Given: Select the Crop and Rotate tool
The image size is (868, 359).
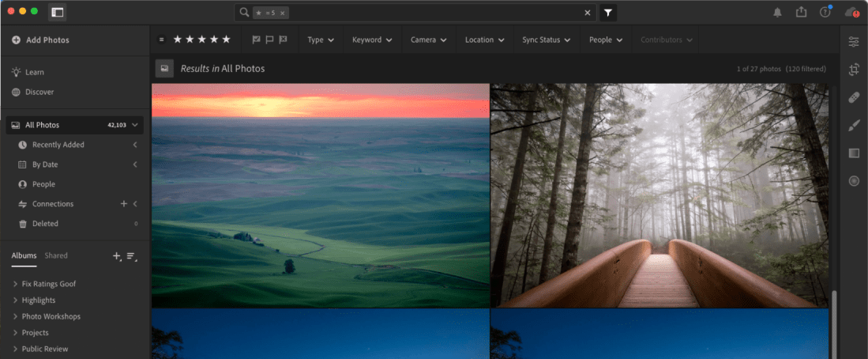Looking at the screenshot, I should (x=853, y=70).
